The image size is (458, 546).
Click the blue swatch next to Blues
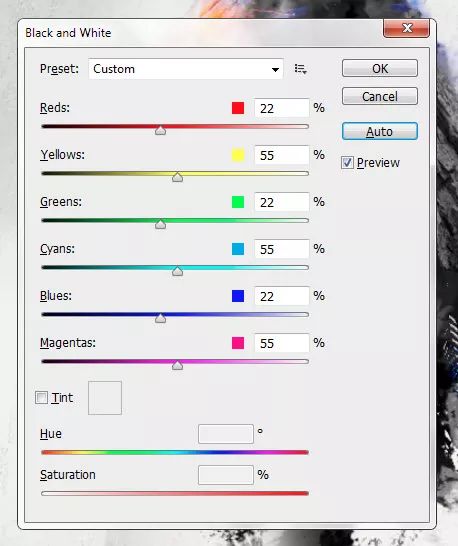(x=238, y=296)
